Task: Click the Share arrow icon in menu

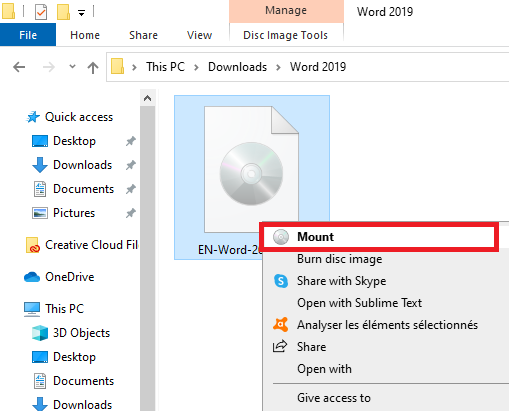Action: pyautogui.click(x=280, y=347)
